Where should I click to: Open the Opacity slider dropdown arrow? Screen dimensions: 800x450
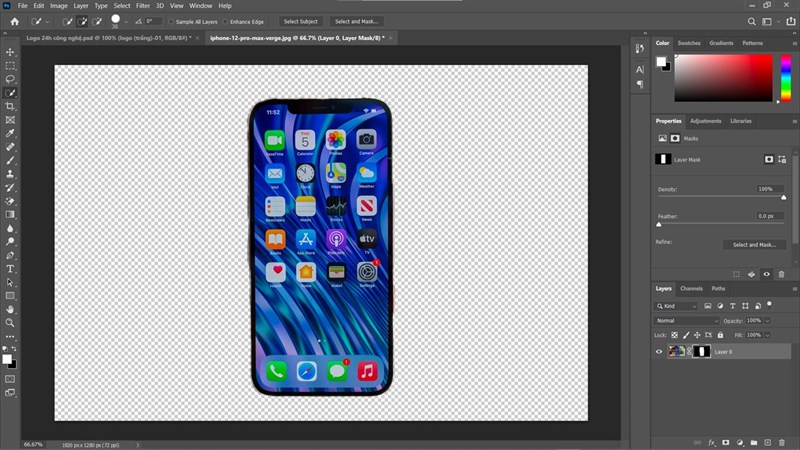767,321
